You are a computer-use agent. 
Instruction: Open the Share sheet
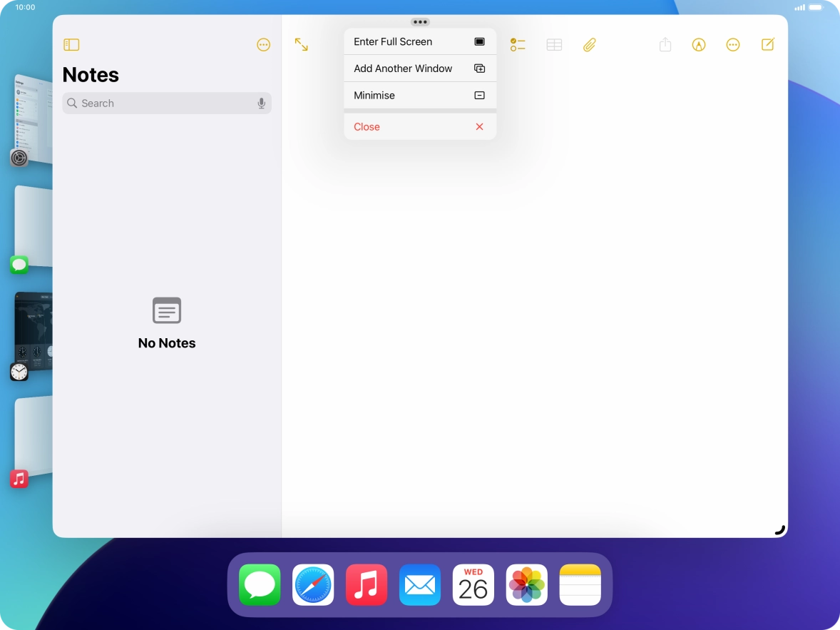click(665, 44)
